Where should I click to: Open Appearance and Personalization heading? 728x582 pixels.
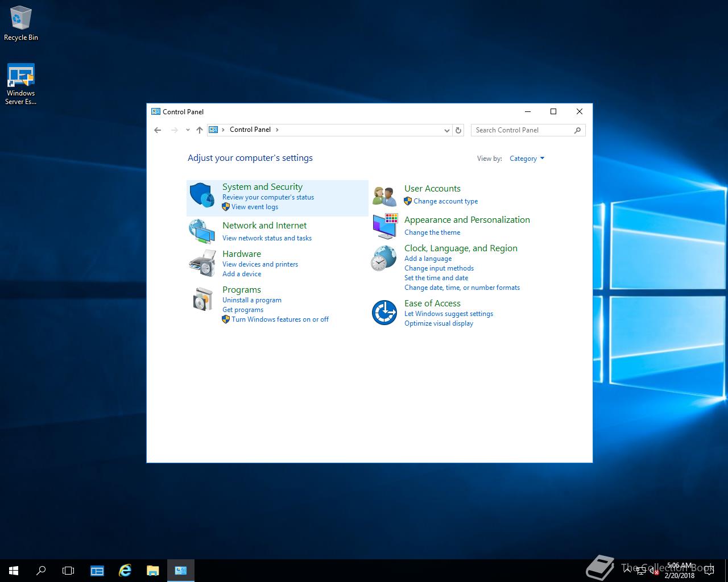pyautogui.click(x=467, y=220)
